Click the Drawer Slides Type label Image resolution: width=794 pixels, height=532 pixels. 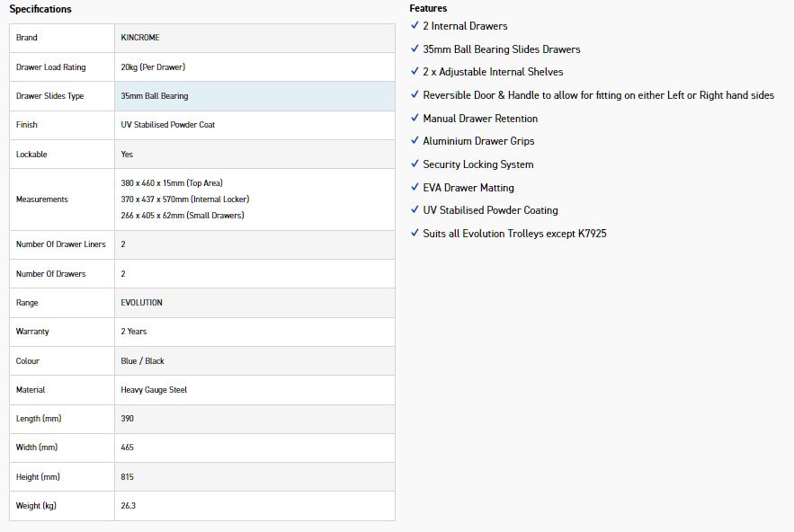click(x=49, y=95)
